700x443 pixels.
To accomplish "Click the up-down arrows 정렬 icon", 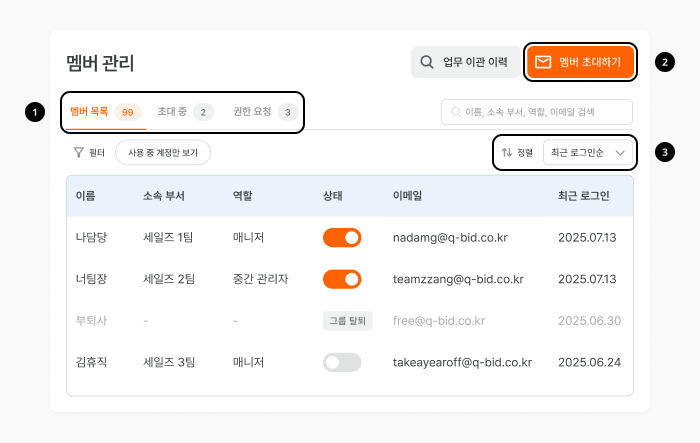I will 507,153.
